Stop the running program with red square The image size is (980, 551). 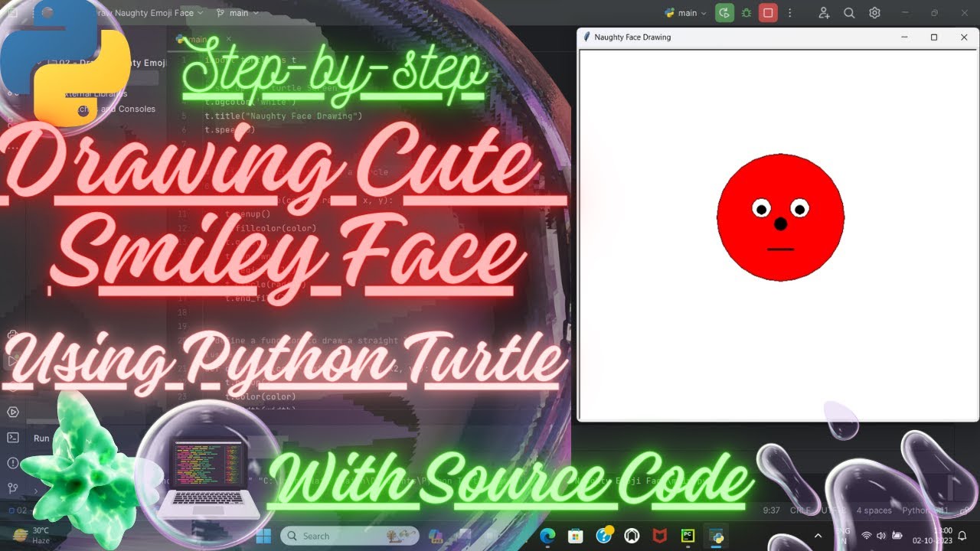(768, 13)
